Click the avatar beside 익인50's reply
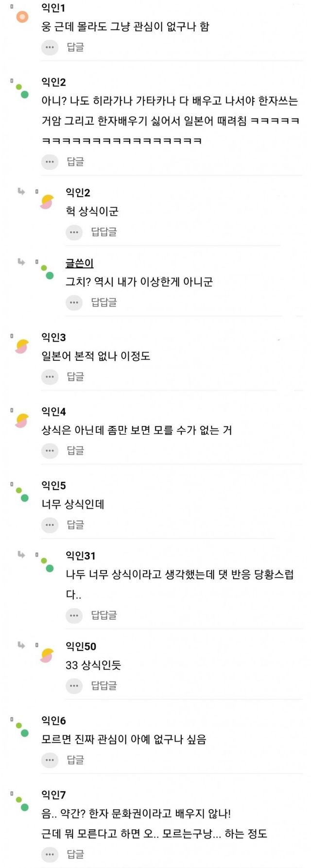This screenshot has height=868, width=311. pos(47,655)
